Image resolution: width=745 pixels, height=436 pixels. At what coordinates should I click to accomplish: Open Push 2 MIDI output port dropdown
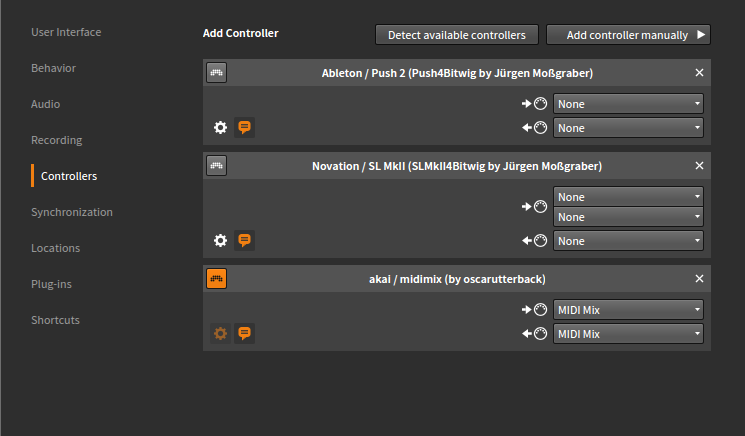pyautogui.click(x=628, y=128)
